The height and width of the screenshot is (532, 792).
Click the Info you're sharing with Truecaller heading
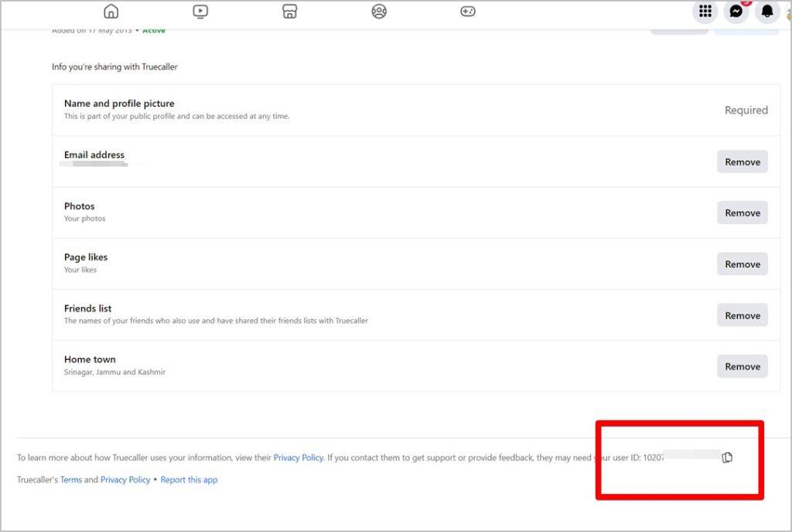(x=114, y=66)
